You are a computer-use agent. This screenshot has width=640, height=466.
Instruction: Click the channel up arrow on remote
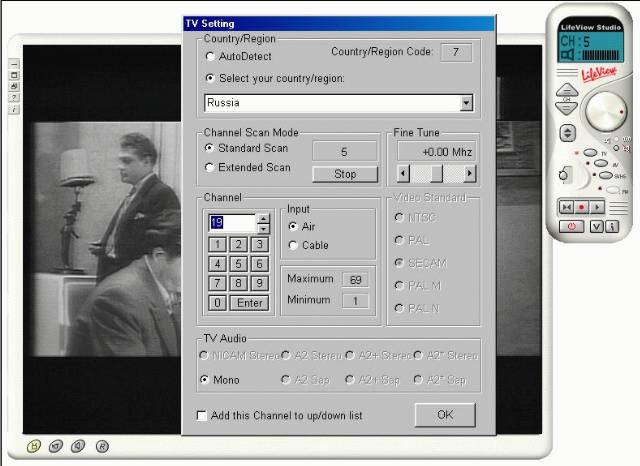point(567,90)
